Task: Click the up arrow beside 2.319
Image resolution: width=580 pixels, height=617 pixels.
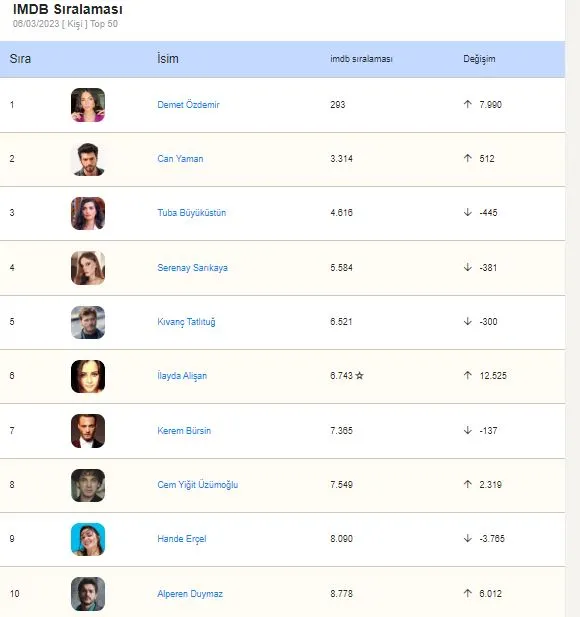Action: pyautogui.click(x=467, y=484)
